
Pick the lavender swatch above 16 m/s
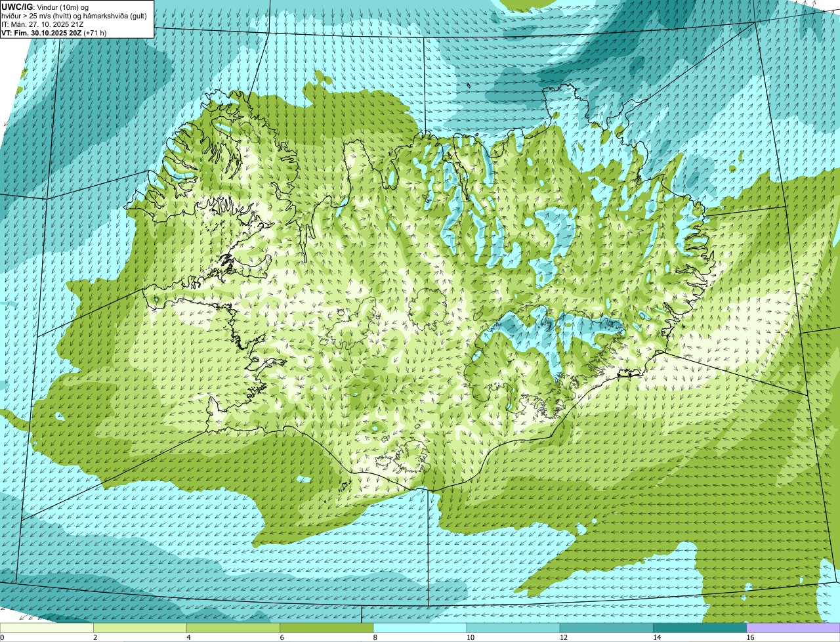coord(793,628)
